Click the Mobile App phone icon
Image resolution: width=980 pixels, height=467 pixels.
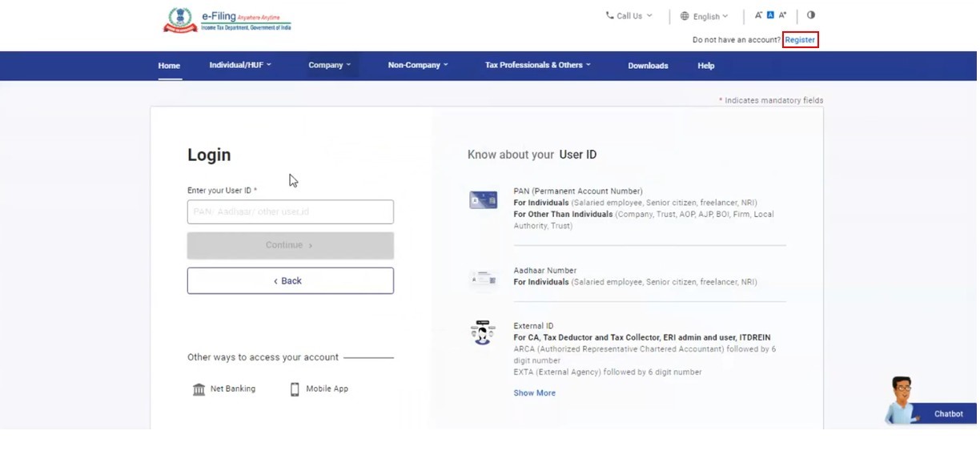click(x=295, y=389)
